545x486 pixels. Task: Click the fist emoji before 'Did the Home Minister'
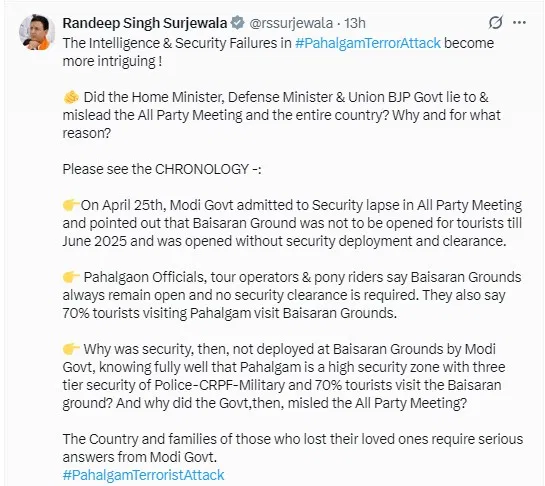tap(71, 97)
